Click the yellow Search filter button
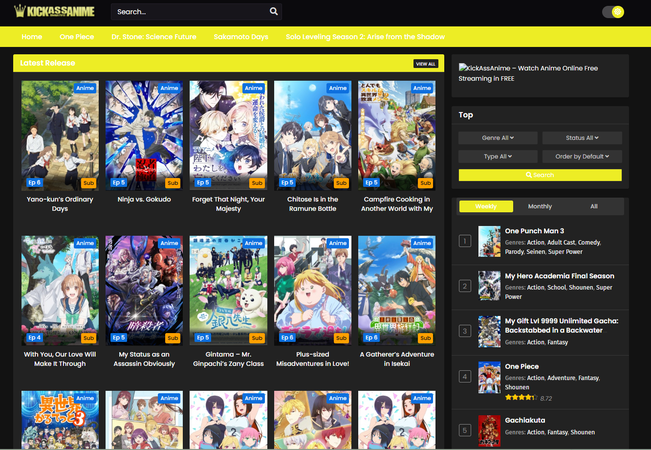 [x=540, y=175]
